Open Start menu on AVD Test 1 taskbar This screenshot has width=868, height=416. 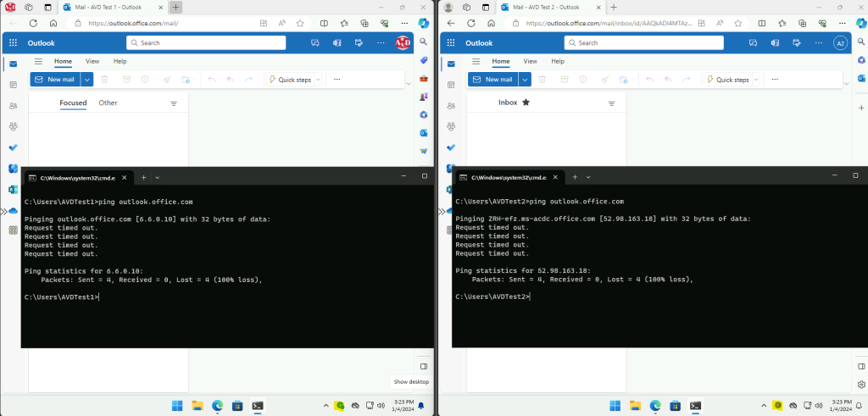[x=177, y=406]
